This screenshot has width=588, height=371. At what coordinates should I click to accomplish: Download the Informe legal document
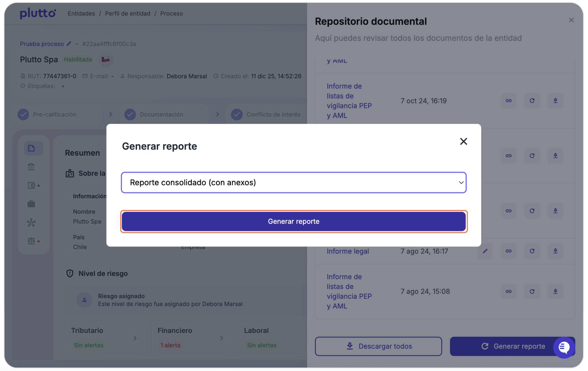pos(555,251)
